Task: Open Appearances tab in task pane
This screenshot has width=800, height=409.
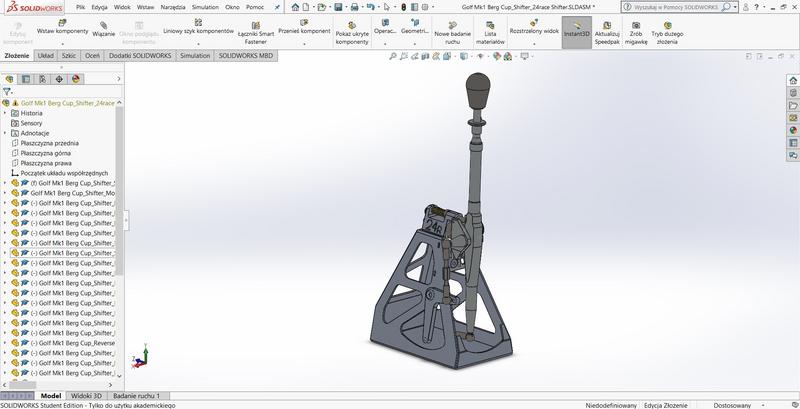Action: (x=793, y=130)
